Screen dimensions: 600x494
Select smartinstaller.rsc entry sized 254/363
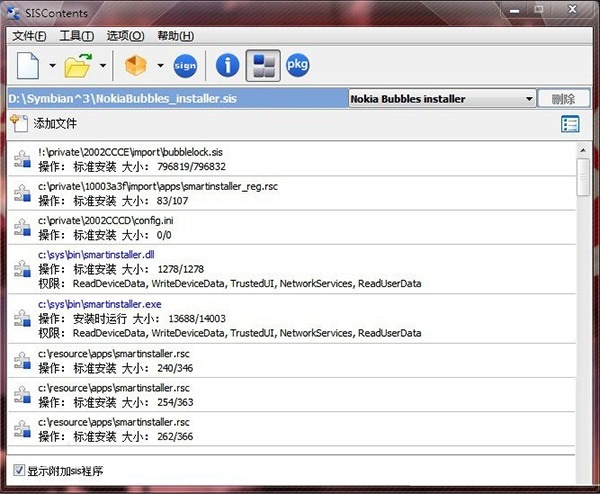(x=292, y=395)
